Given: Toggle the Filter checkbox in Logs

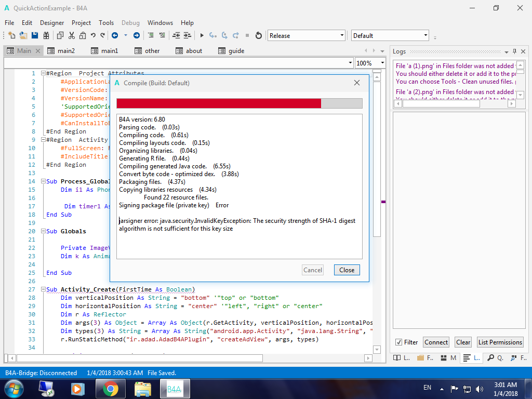Looking at the screenshot, I should [x=399, y=342].
